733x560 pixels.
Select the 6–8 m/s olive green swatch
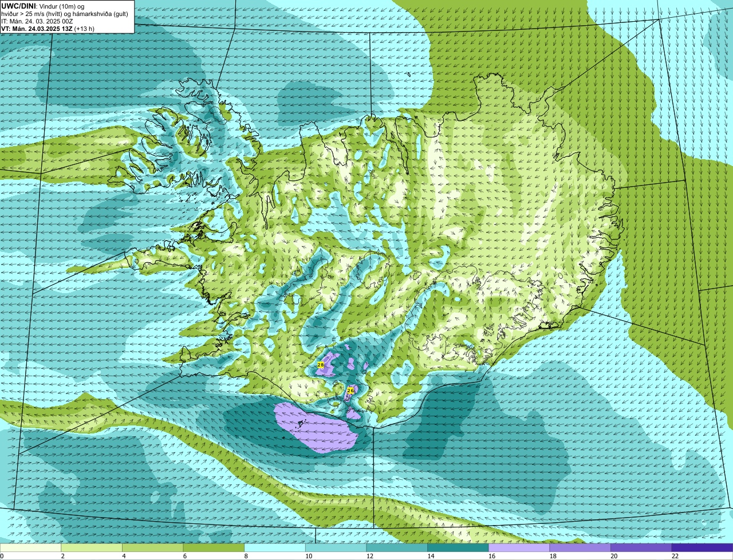click(214, 548)
